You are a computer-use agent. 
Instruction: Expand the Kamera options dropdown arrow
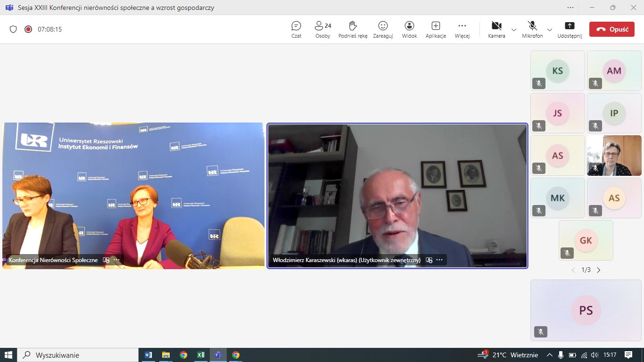pyautogui.click(x=514, y=29)
